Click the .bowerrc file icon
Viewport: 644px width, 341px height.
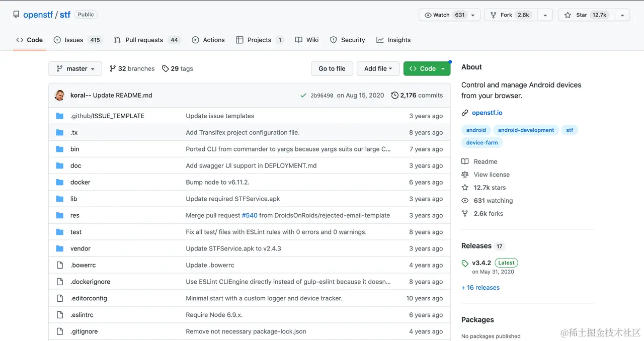60,265
